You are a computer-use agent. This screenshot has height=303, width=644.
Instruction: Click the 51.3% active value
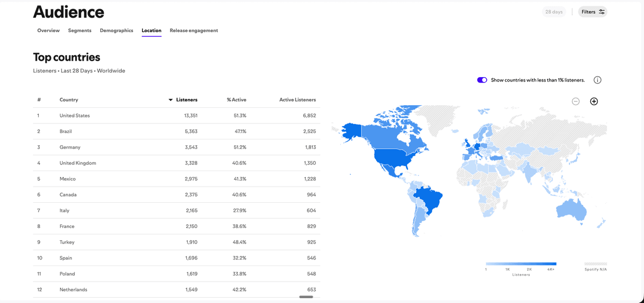(x=240, y=115)
